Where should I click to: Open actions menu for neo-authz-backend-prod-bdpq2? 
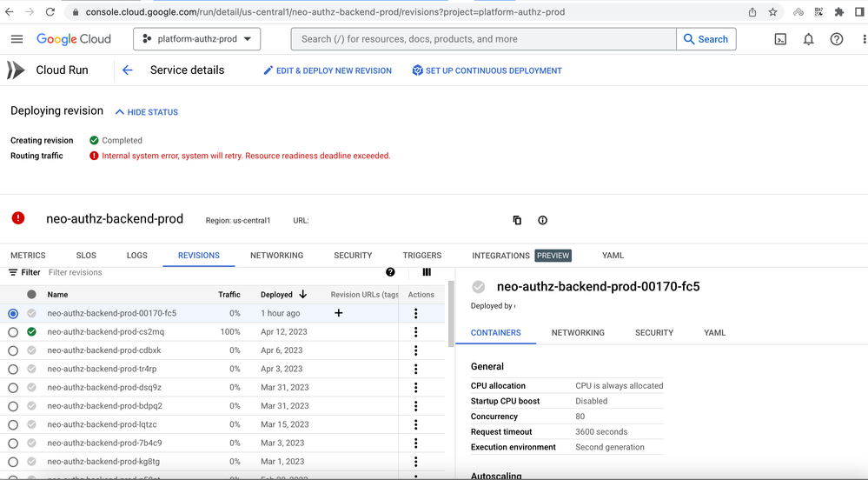pyautogui.click(x=415, y=406)
